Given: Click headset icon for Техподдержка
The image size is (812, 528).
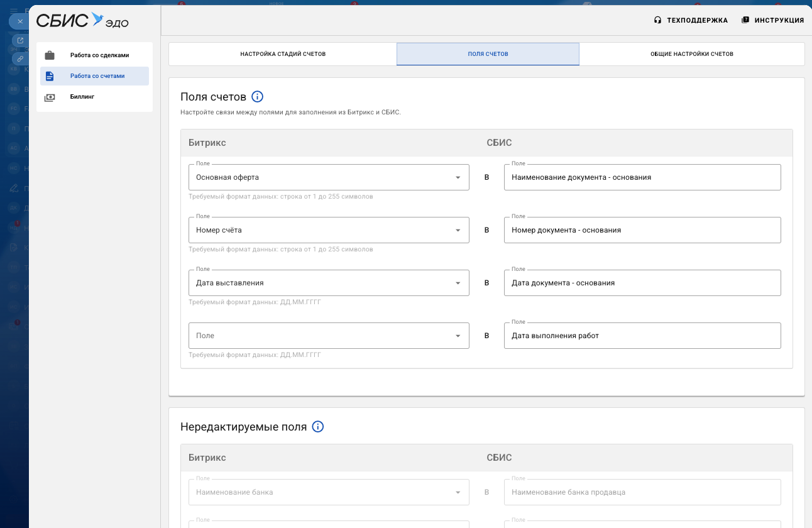Looking at the screenshot, I should click(657, 20).
